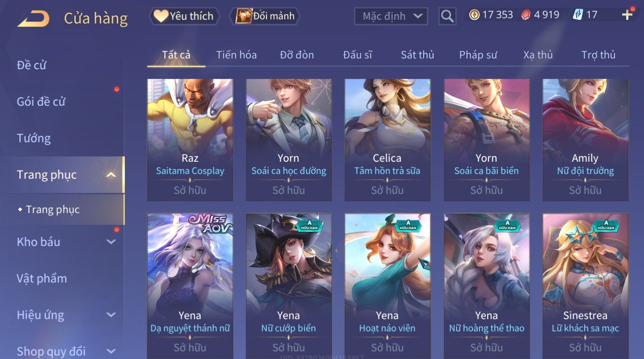Image resolution: width=644 pixels, height=359 pixels.
Task: Select Yena Dạ nguyệt thánh nữ skin card
Action: coord(190,286)
